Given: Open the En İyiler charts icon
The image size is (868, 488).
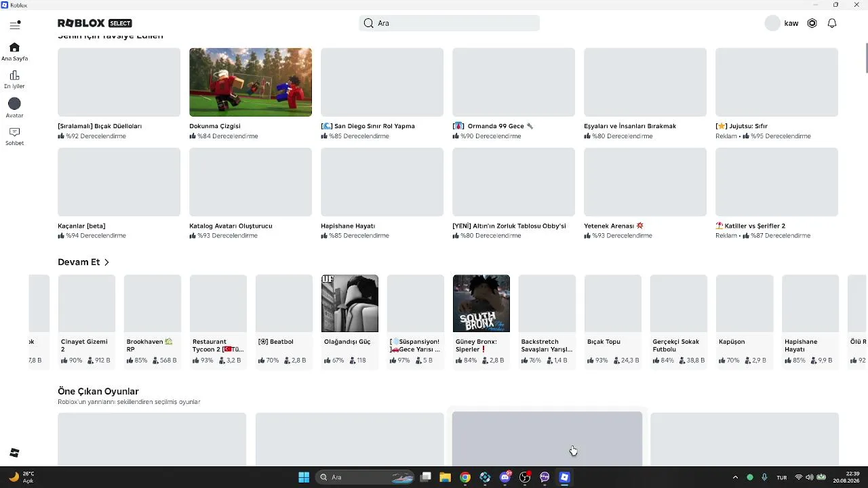Looking at the screenshot, I should click(x=14, y=75).
